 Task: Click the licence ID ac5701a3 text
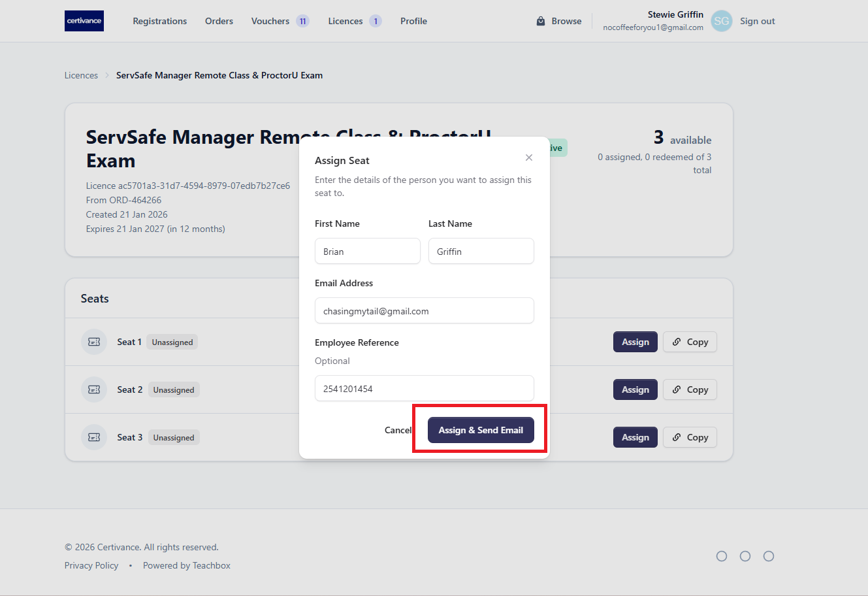(188, 186)
